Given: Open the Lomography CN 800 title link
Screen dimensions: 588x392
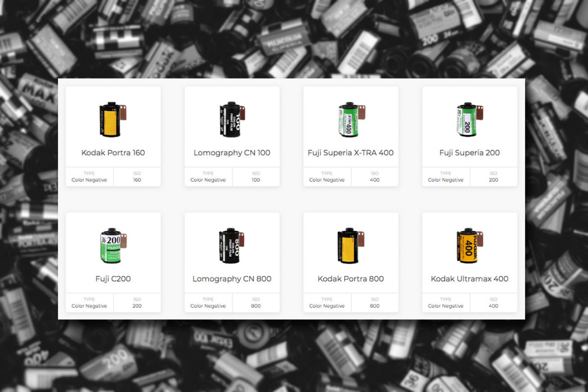Looking at the screenshot, I should [x=232, y=279].
